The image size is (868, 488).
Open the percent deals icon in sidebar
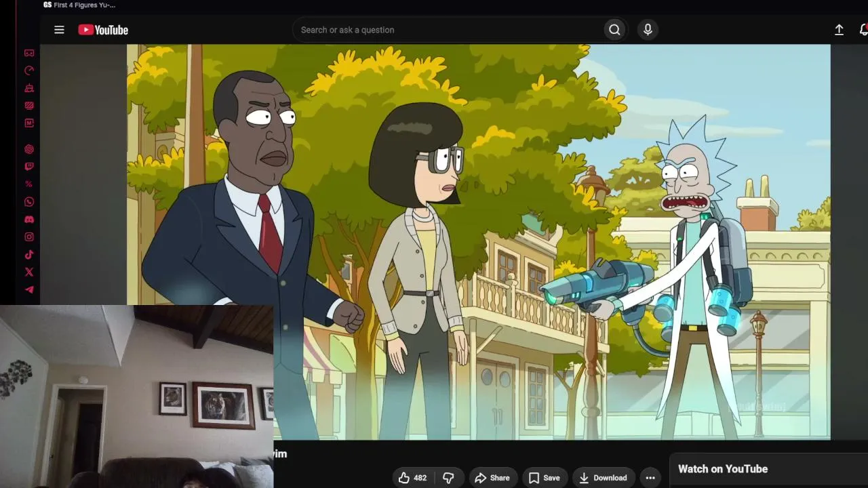29,184
